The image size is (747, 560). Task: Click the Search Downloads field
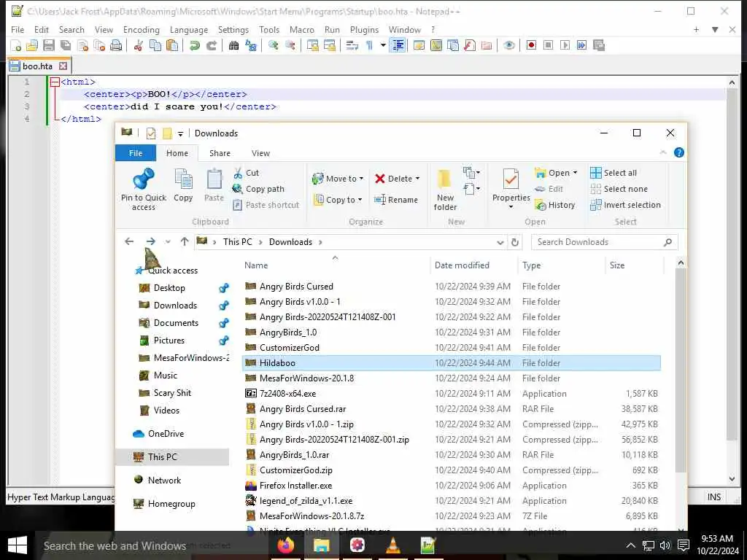click(604, 242)
